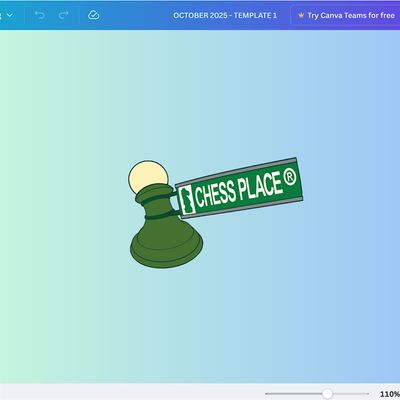Select the Chess Place sign graphic
The image size is (400, 400).
click(x=239, y=188)
